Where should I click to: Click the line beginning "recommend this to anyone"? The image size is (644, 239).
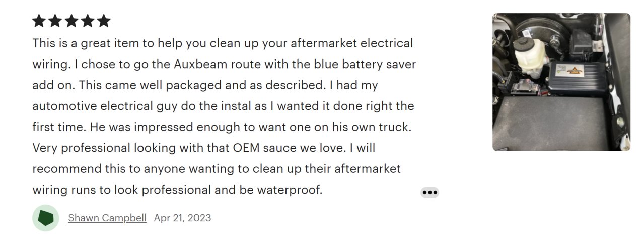217,169
